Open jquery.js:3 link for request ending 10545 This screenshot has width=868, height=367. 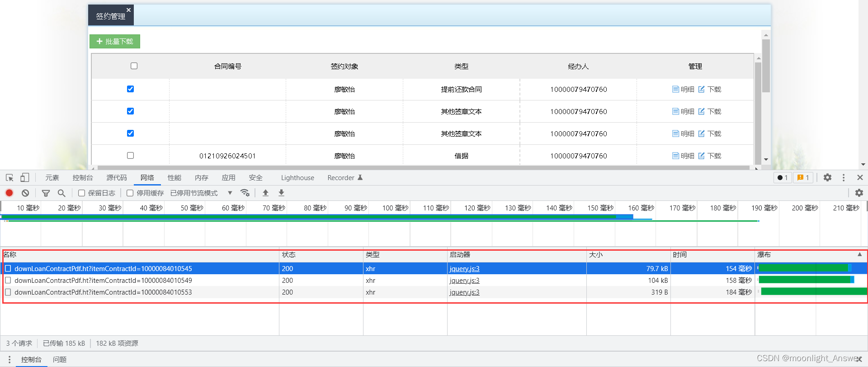click(x=464, y=268)
